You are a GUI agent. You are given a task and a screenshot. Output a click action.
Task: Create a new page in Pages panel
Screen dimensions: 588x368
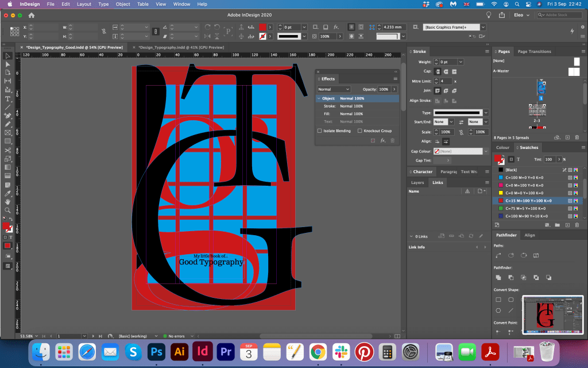click(567, 137)
